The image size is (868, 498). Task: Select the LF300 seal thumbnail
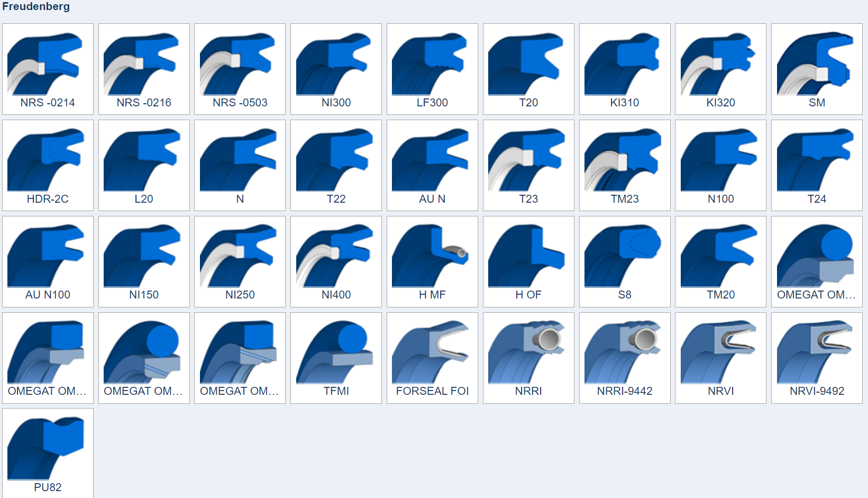pos(432,69)
